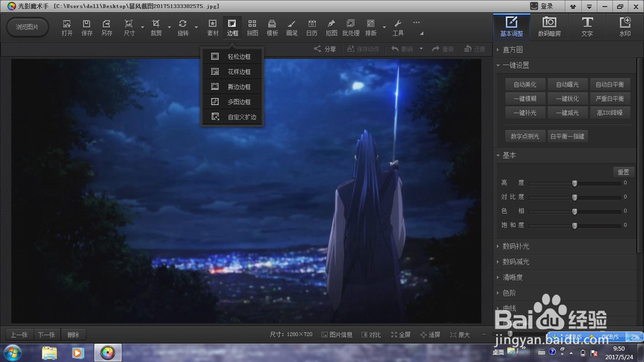644x362 pixels.
Task: Switch to the 数码暗房 tab
Action: pyautogui.click(x=549, y=26)
